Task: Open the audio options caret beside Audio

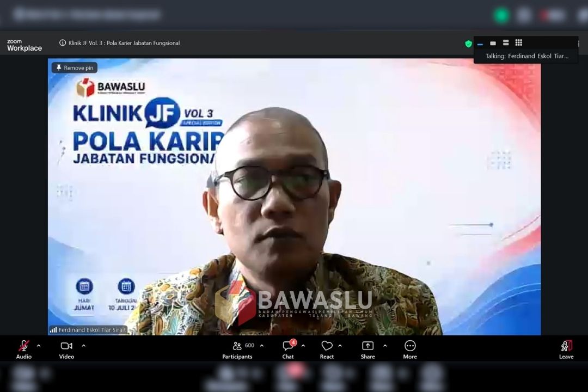Action: [x=39, y=346]
